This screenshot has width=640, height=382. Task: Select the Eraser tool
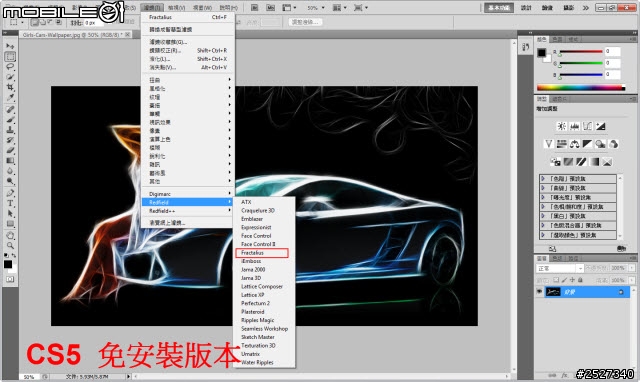[x=10, y=150]
